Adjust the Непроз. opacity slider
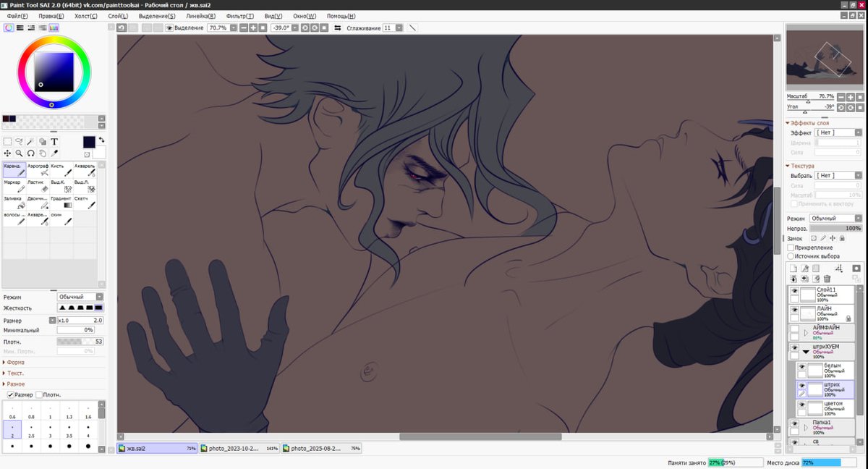 (835, 228)
